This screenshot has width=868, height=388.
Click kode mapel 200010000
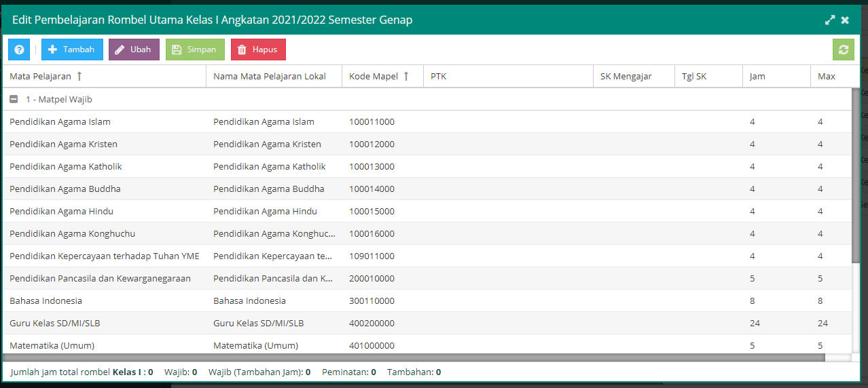372,278
